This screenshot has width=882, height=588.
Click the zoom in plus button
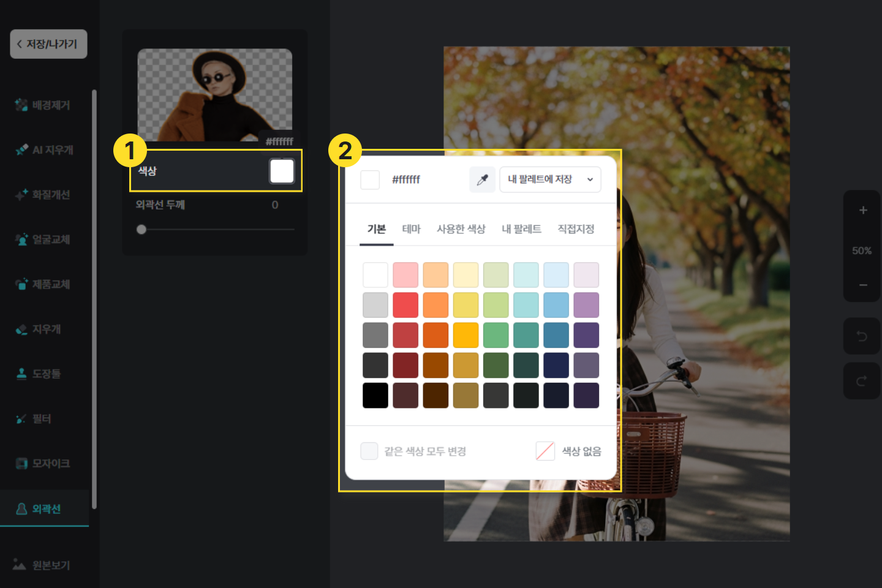pos(862,210)
